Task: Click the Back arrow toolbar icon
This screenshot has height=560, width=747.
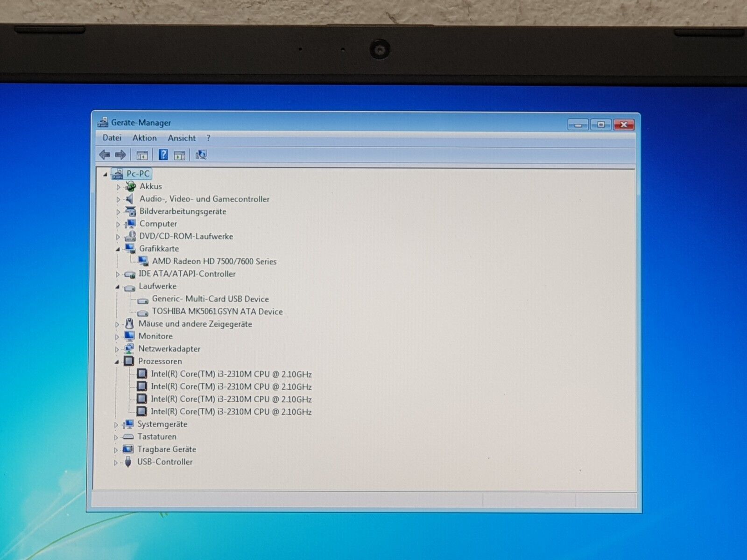Action: (x=105, y=155)
